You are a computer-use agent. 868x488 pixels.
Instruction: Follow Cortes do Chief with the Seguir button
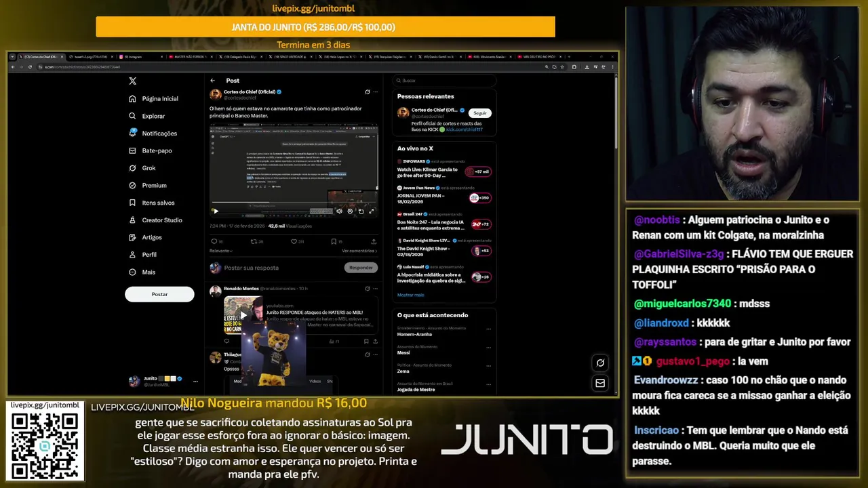coord(480,113)
